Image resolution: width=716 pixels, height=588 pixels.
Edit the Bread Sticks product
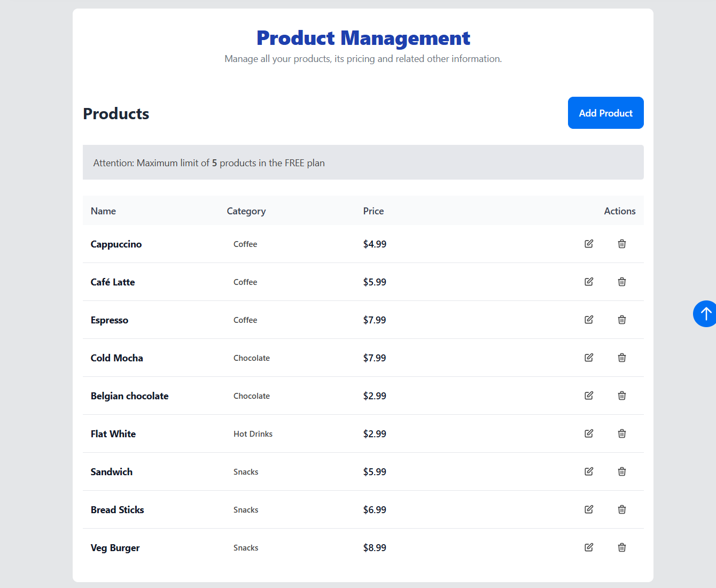pos(589,509)
